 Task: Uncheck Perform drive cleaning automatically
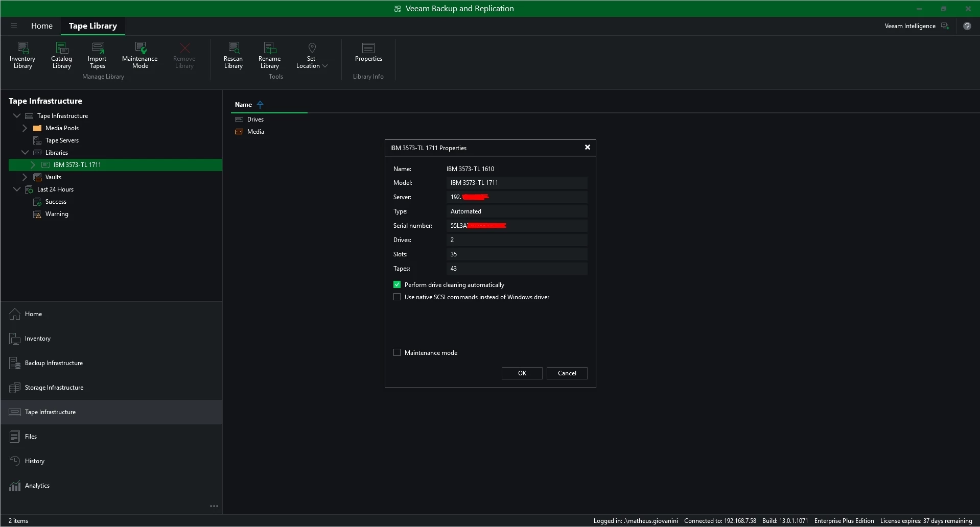[397, 285]
